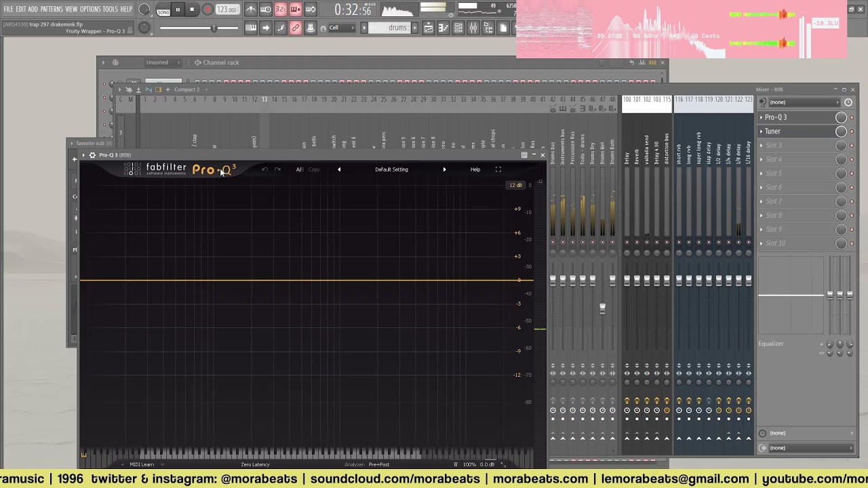Click Pro-Q 3 redo arrow

tap(277, 169)
